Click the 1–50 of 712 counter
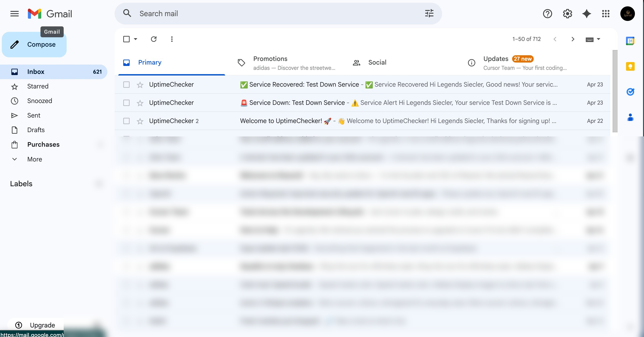Screen dimensions: 644x337 526,39
